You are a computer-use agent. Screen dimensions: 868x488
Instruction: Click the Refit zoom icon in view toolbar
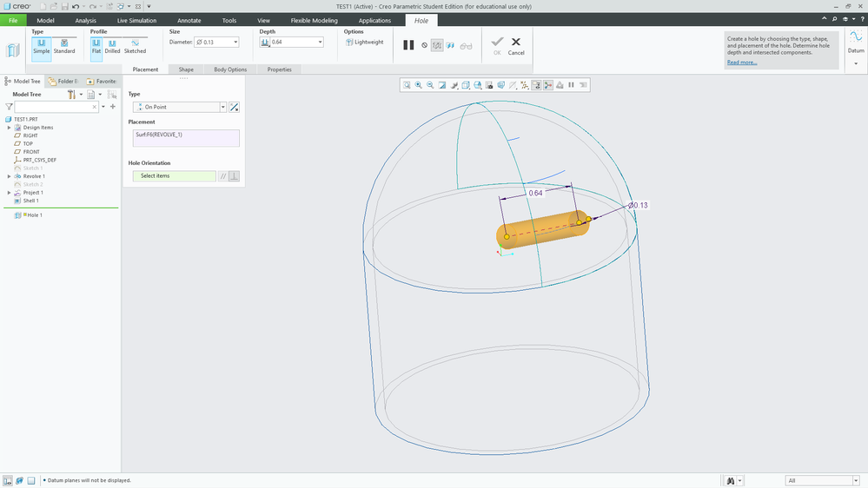pyautogui.click(x=406, y=85)
